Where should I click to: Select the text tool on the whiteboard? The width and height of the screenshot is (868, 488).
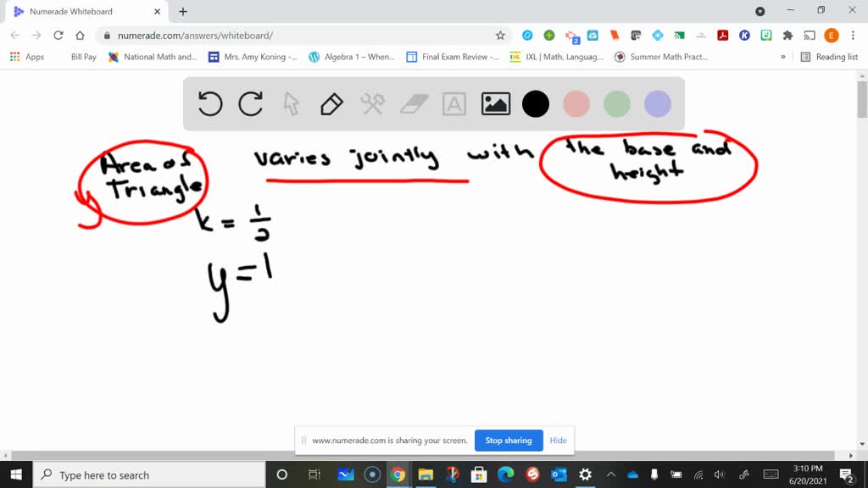click(x=454, y=103)
